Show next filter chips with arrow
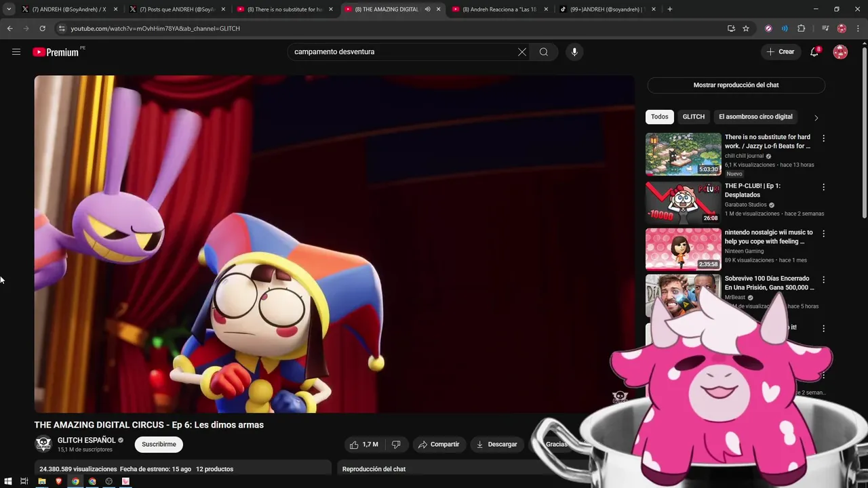Viewport: 868px width, 488px height. pyautogui.click(x=816, y=117)
